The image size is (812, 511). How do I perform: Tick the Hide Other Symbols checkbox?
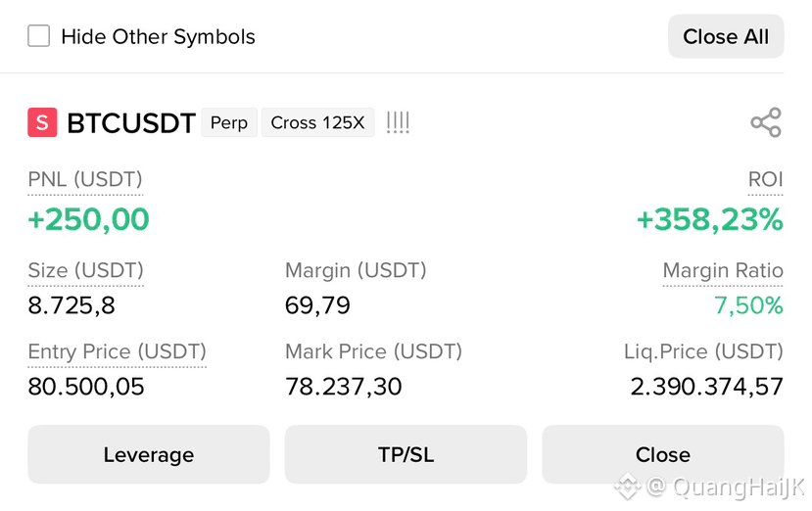click(39, 36)
